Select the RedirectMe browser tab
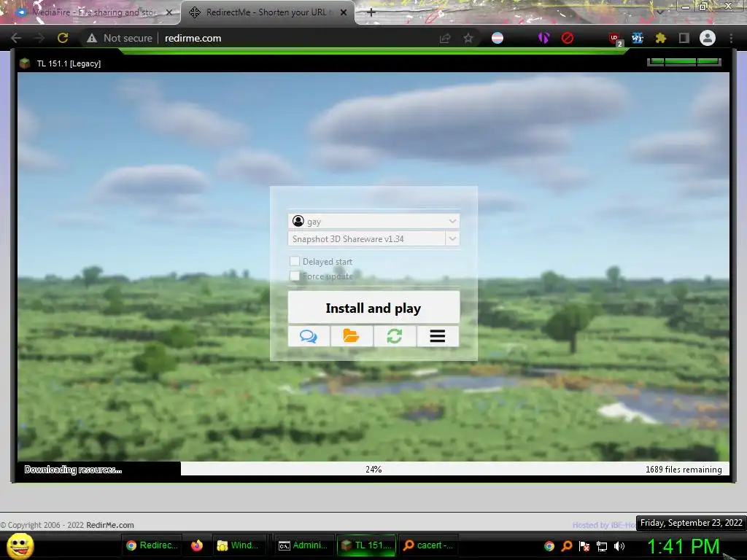Image resolution: width=747 pixels, height=560 pixels. [x=267, y=12]
